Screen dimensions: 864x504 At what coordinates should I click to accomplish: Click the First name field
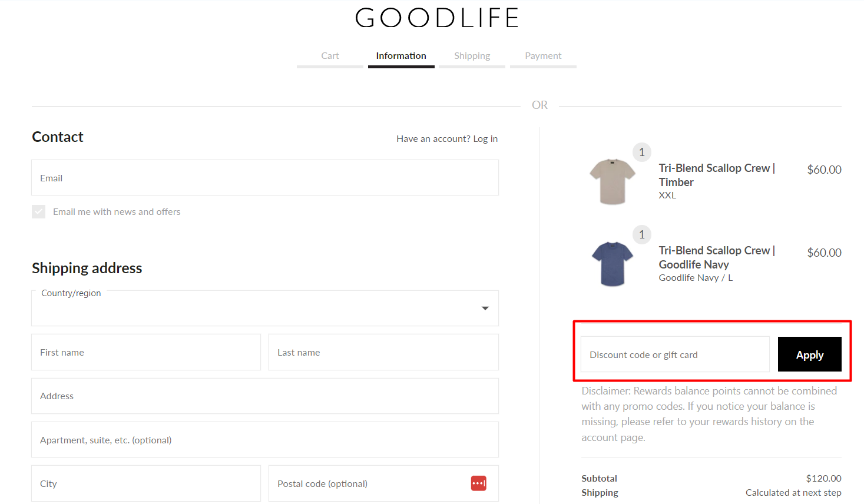tap(146, 352)
